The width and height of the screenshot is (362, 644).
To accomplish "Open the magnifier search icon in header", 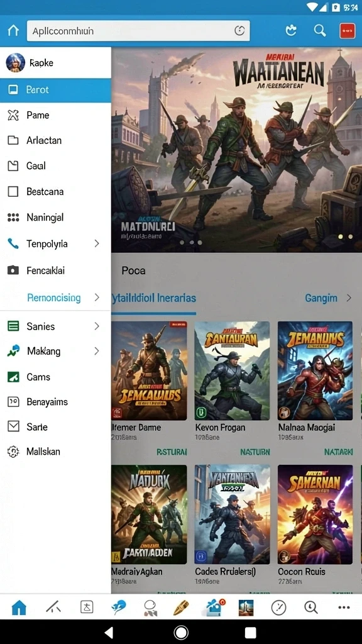I will click(x=320, y=30).
